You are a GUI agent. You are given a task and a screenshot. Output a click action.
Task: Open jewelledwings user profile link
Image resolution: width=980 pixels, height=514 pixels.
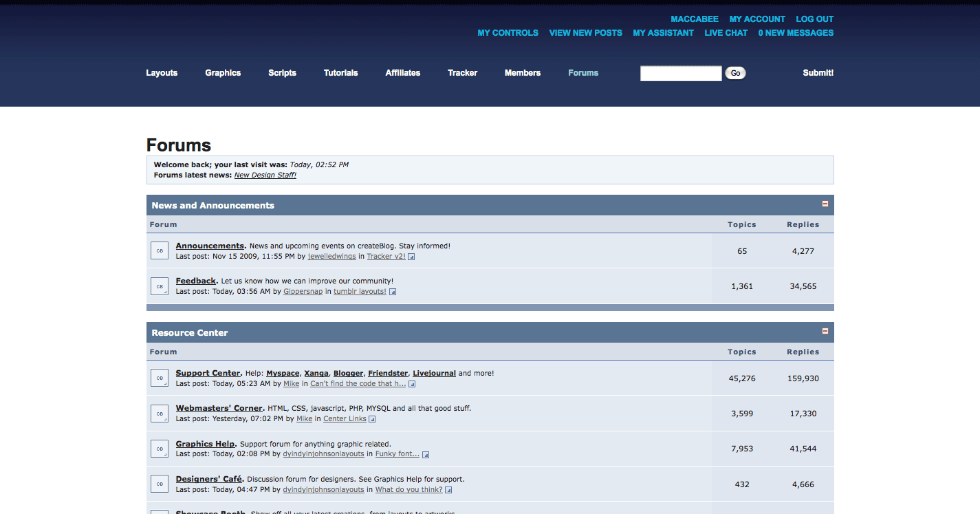pyautogui.click(x=332, y=257)
